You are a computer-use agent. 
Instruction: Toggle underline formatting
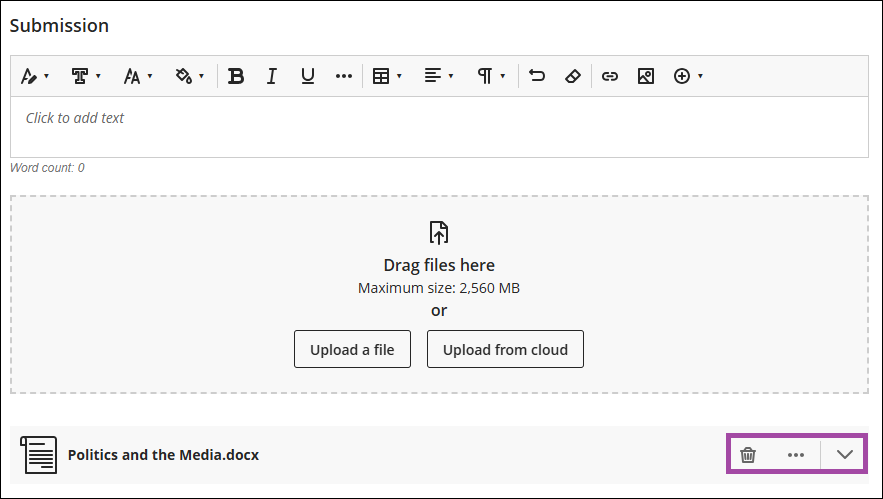click(x=307, y=76)
